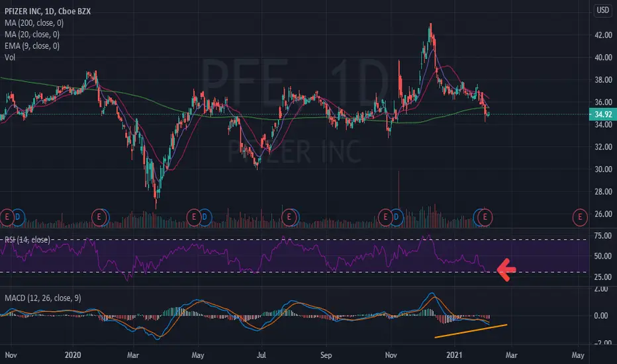Open the USD currency selector
Viewport: 617px width, 364px height.
(602, 10)
